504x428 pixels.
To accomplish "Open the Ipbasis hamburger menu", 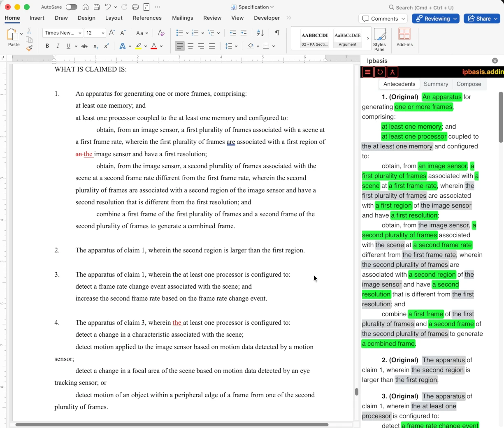I will (x=368, y=72).
